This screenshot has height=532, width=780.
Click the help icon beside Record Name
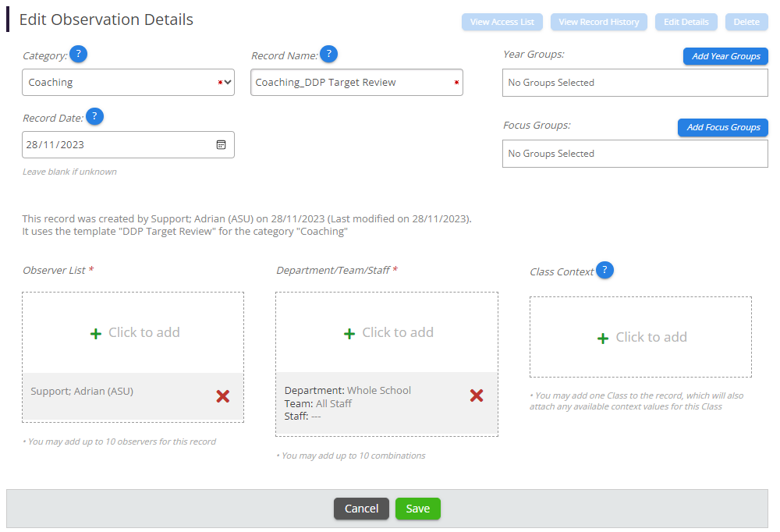coord(329,55)
